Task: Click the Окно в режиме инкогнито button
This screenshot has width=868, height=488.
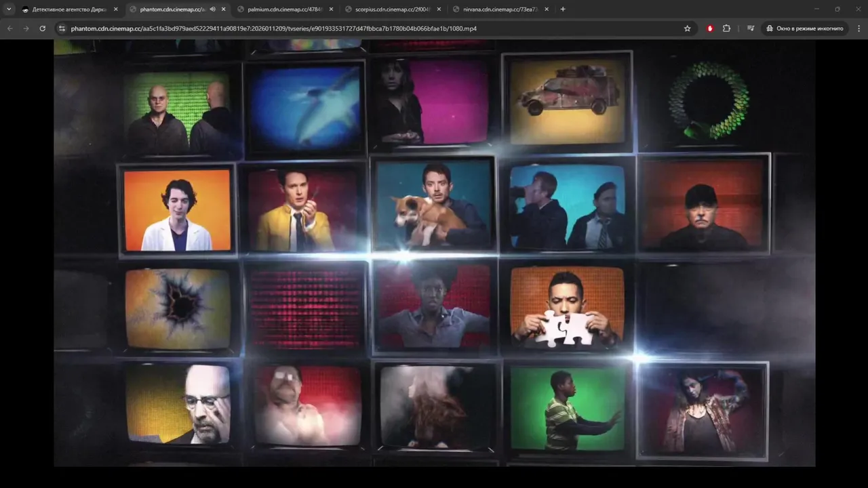Action: [805, 28]
